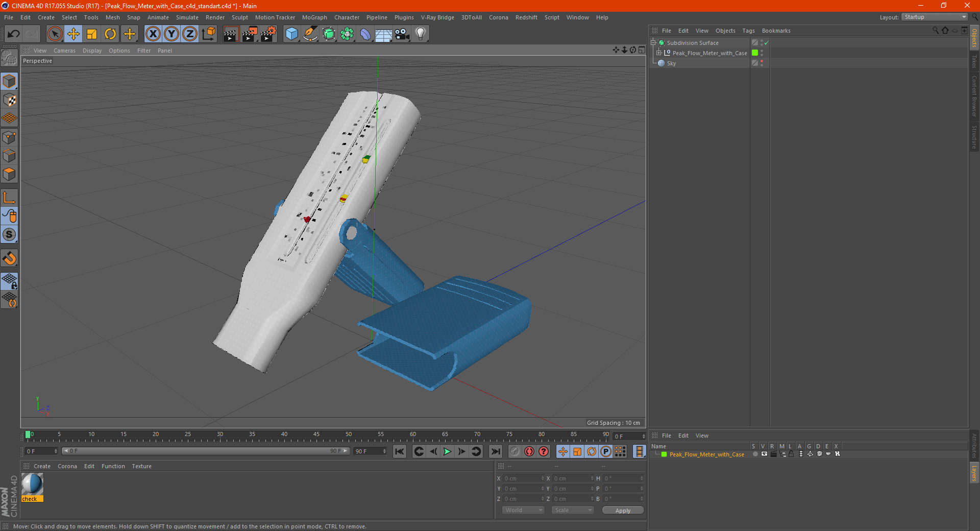Screen dimensions: 980x531
Task: Click the coordinate system icon
Action: click(209, 34)
